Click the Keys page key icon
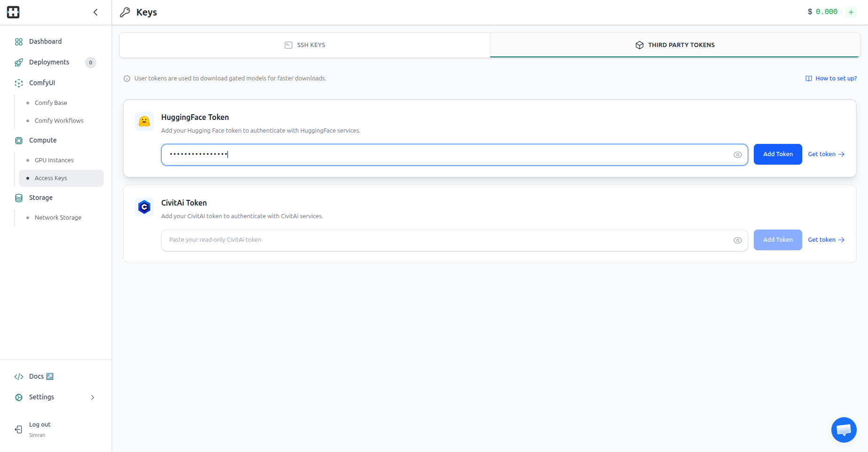The width and height of the screenshot is (868, 452). click(125, 13)
